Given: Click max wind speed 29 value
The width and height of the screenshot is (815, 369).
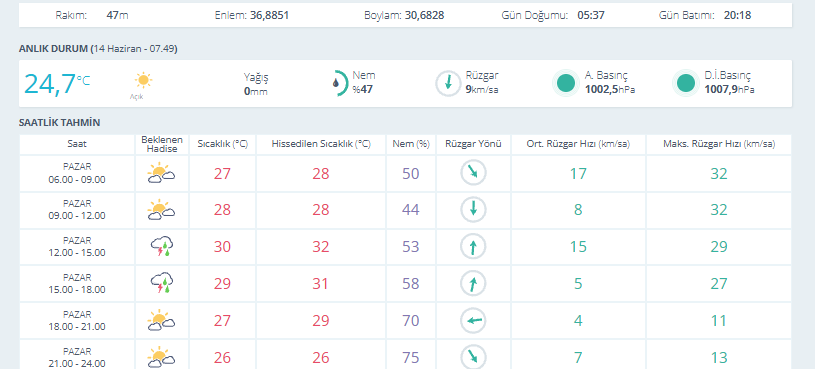Looking at the screenshot, I should [x=719, y=247].
